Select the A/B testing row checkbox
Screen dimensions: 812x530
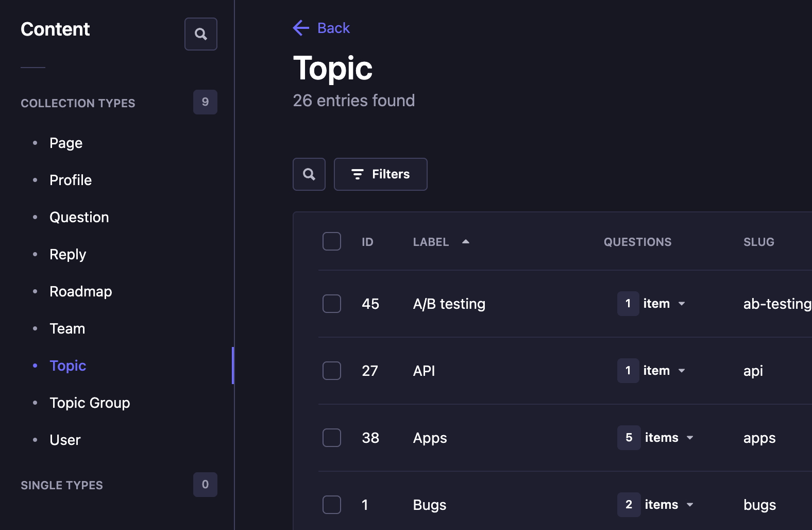[x=332, y=304]
